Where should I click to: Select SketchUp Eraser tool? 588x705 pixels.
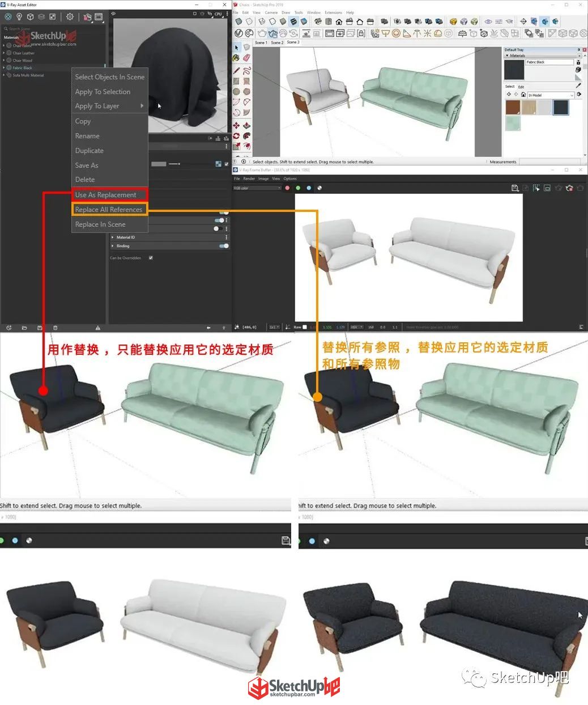247,58
